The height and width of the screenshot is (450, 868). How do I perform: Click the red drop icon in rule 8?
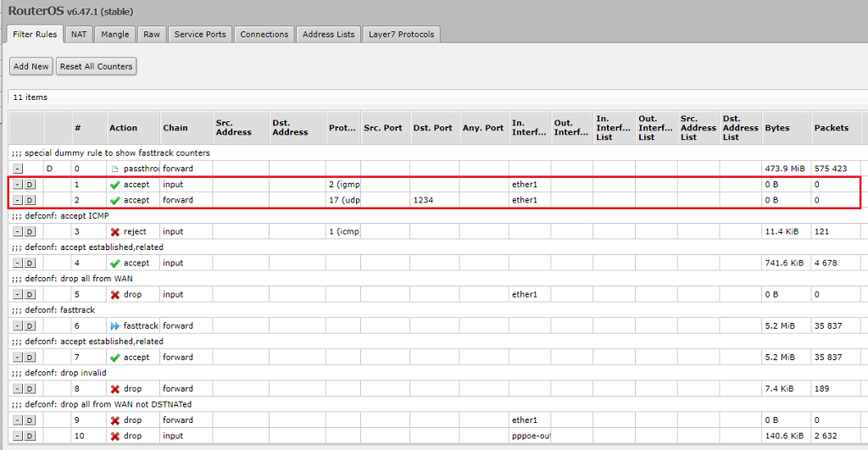pos(115,389)
